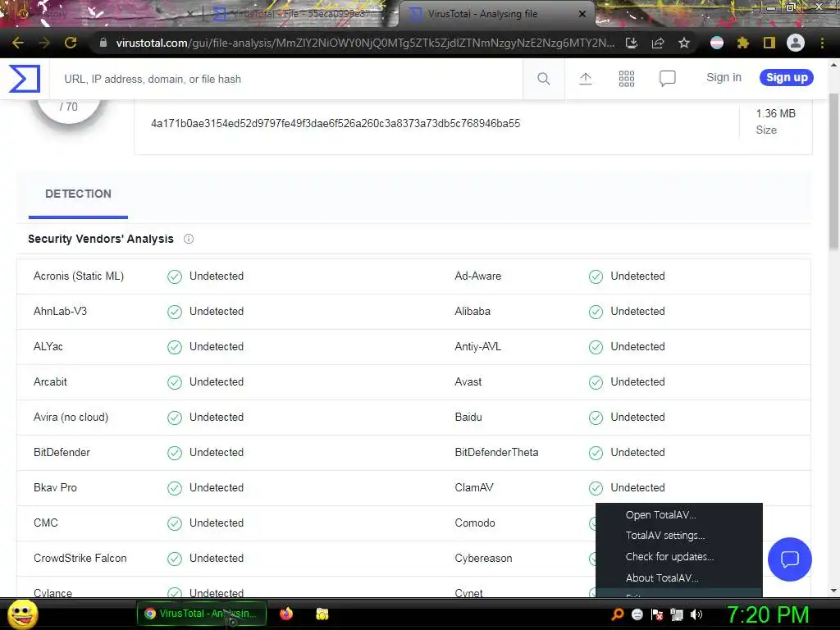Click Undetected check icon for ClamAV
The height and width of the screenshot is (630, 840).
[x=596, y=488]
